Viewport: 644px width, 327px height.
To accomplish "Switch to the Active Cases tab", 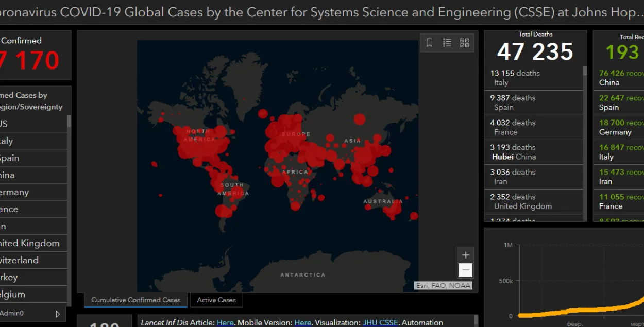I will [x=216, y=300].
